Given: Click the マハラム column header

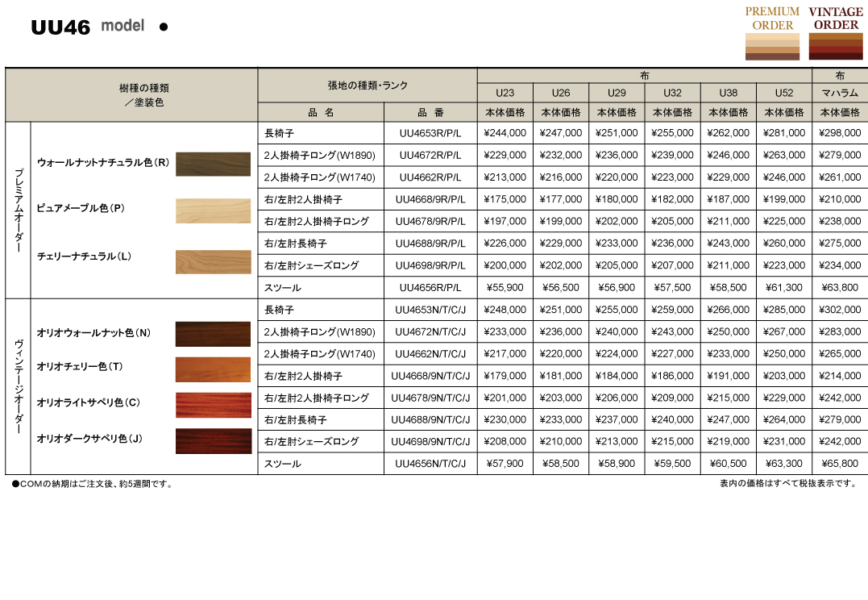Looking at the screenshot, I should tap(840, 93).
